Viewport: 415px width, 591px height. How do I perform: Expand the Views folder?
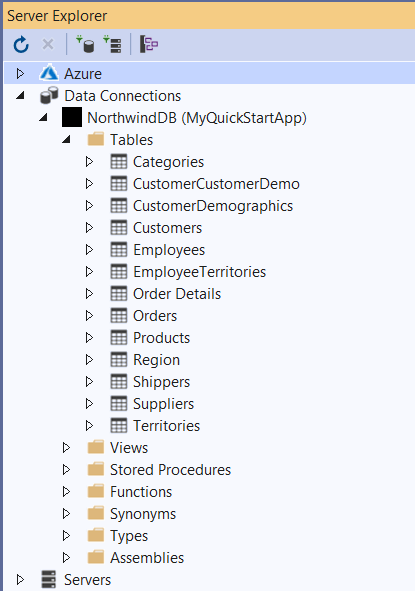(x=66, y=447)
